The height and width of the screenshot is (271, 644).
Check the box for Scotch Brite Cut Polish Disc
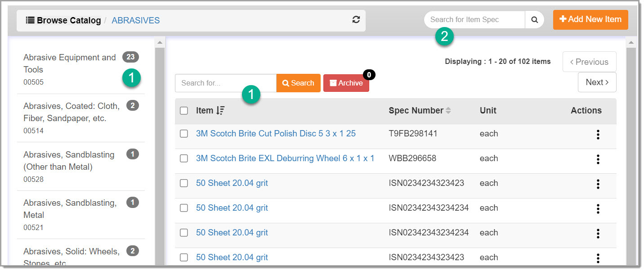point(184,134)
